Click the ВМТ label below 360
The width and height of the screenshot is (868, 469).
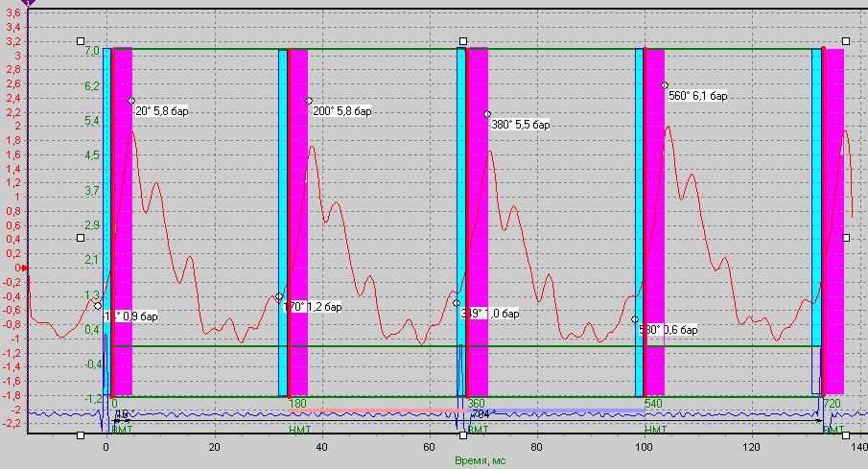pyautogui.click(x=478, y=430)
